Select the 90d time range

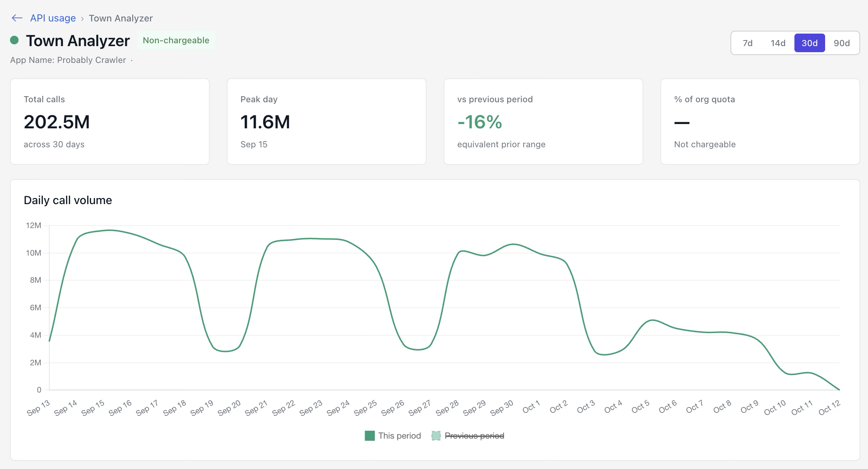842,43
